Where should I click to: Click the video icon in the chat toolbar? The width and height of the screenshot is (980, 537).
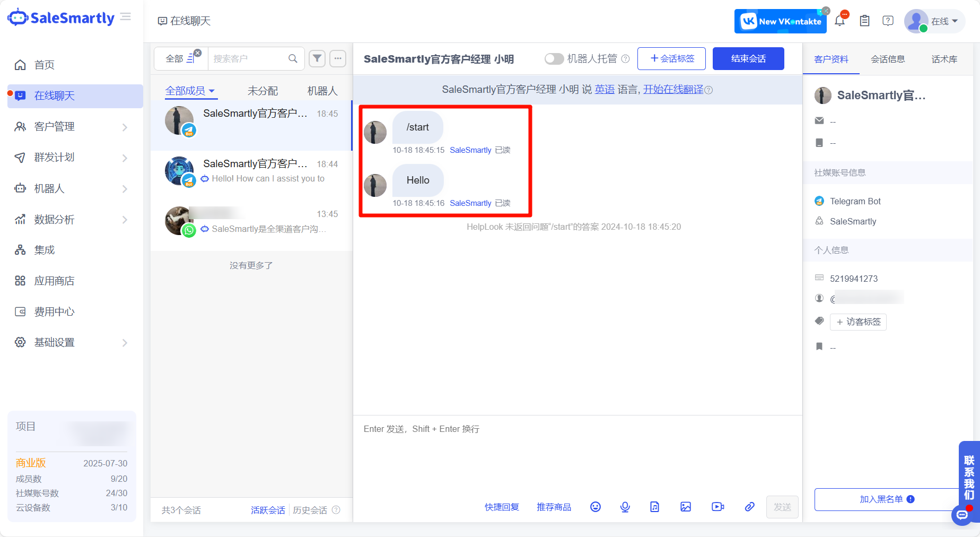(717, 507)
